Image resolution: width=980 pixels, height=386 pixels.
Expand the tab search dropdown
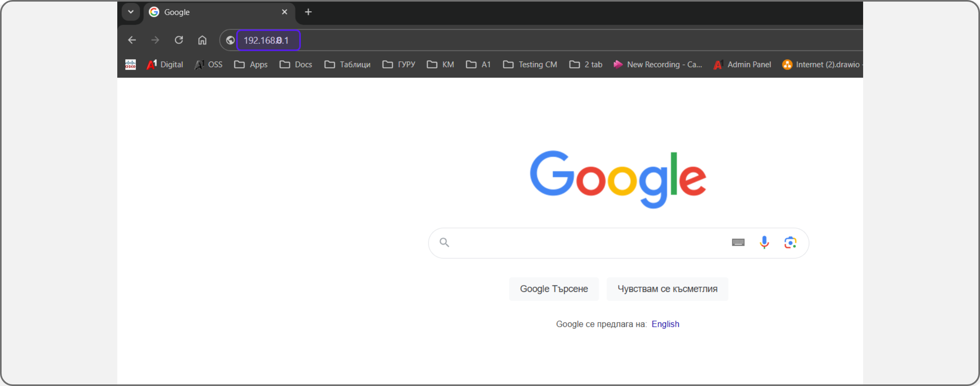[x=131, y=12]
